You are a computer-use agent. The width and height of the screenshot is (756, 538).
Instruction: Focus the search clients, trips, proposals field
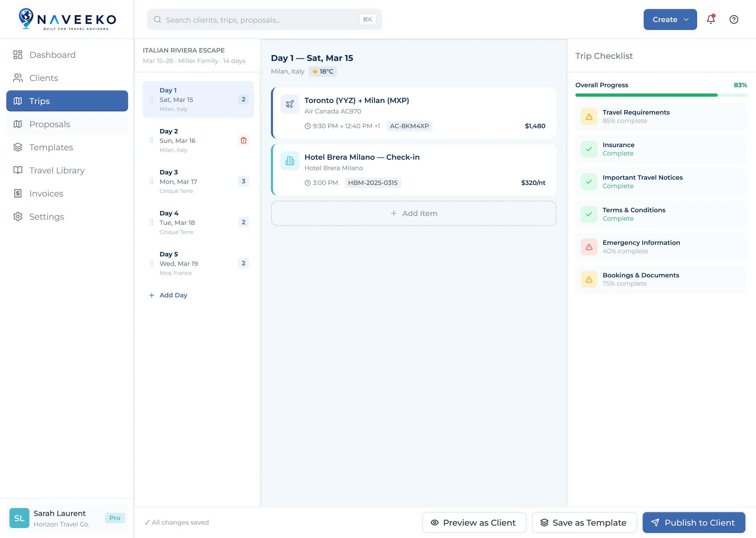pos(264,19)
